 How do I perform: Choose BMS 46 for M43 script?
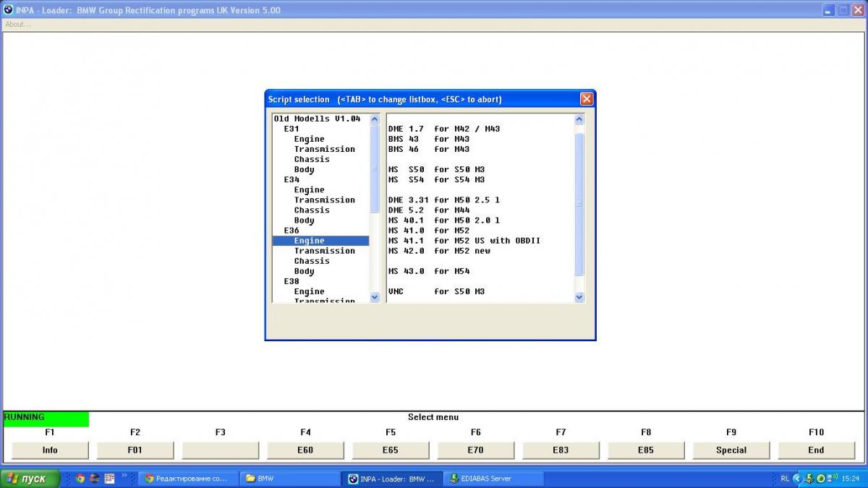(429, 149)
